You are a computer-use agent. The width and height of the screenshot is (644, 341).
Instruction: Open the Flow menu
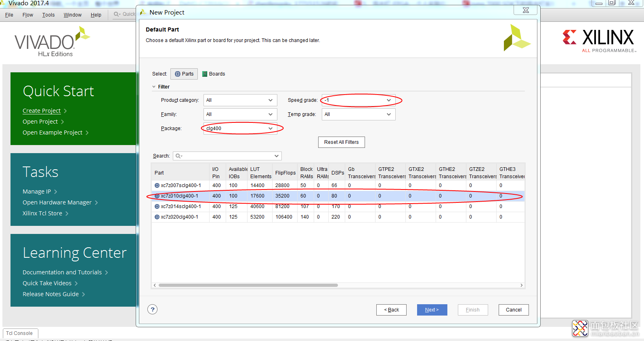click(x=28, y=15)
